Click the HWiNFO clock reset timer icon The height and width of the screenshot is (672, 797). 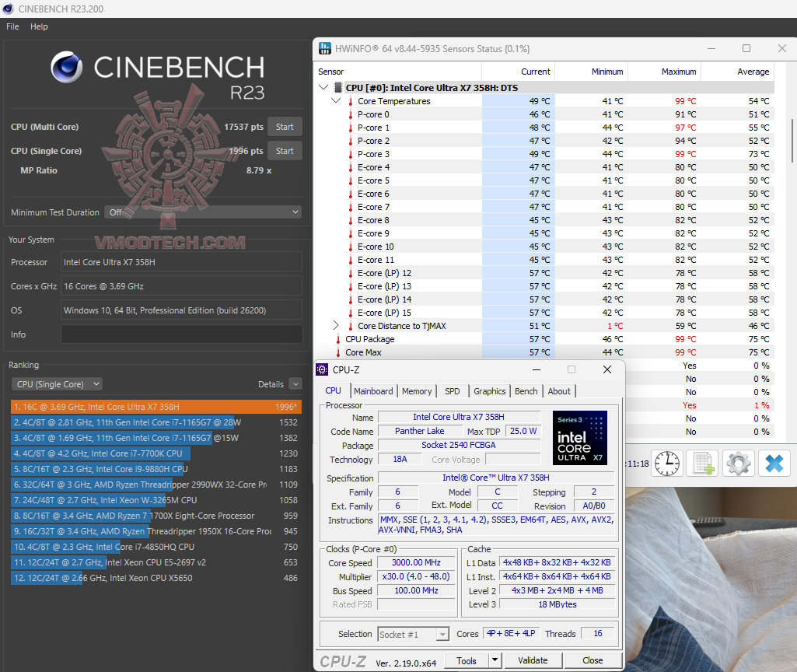[x=666, y=463]
